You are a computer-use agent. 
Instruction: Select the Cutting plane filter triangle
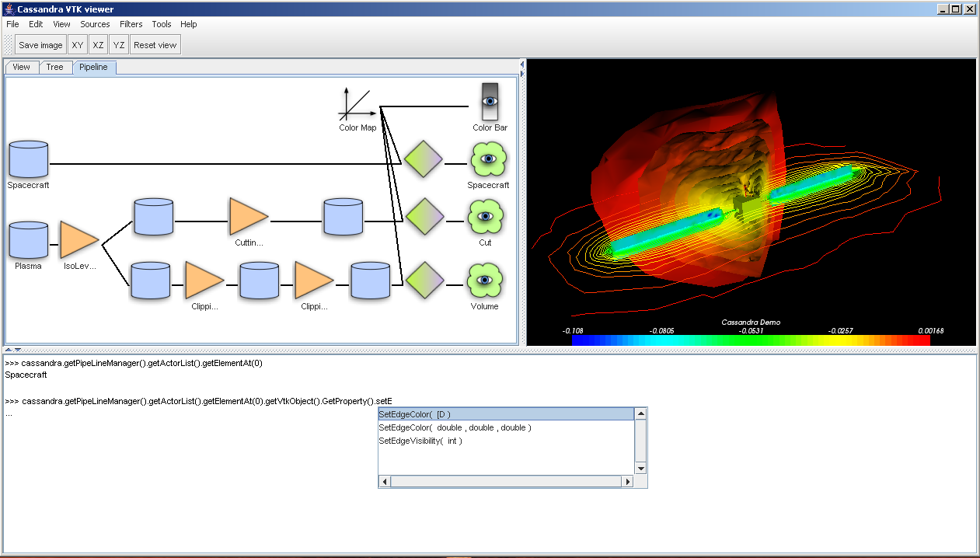(x=248, y=216)
